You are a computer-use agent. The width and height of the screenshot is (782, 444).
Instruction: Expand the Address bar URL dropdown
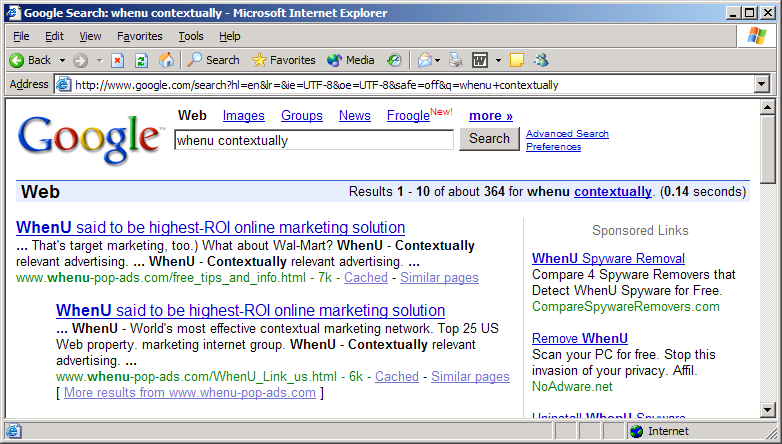coord(762,84)
